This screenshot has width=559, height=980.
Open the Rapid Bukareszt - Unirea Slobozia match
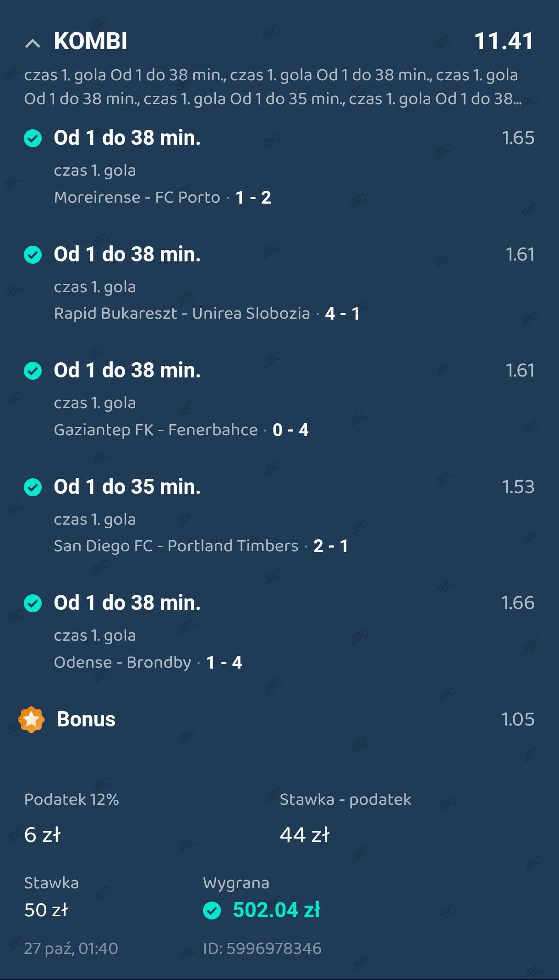[181, 314]
